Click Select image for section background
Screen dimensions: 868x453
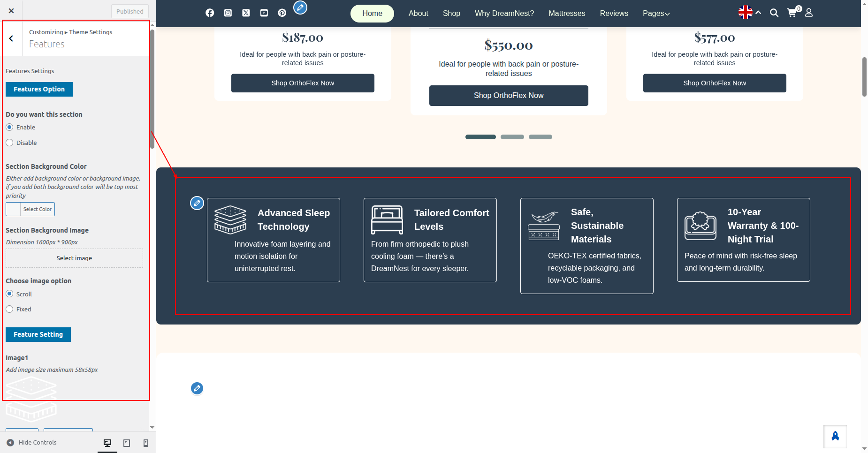pyautogui.click(x=74, y=258)
